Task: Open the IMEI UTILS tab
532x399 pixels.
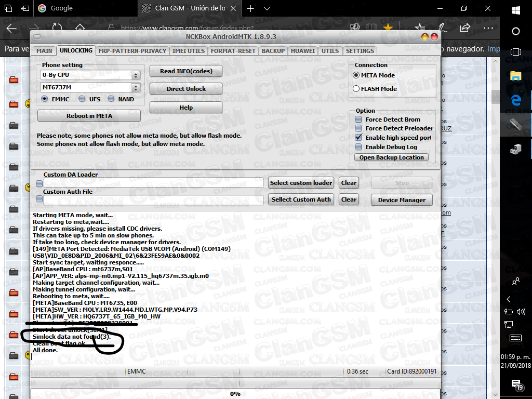Action: coord(188,51)
